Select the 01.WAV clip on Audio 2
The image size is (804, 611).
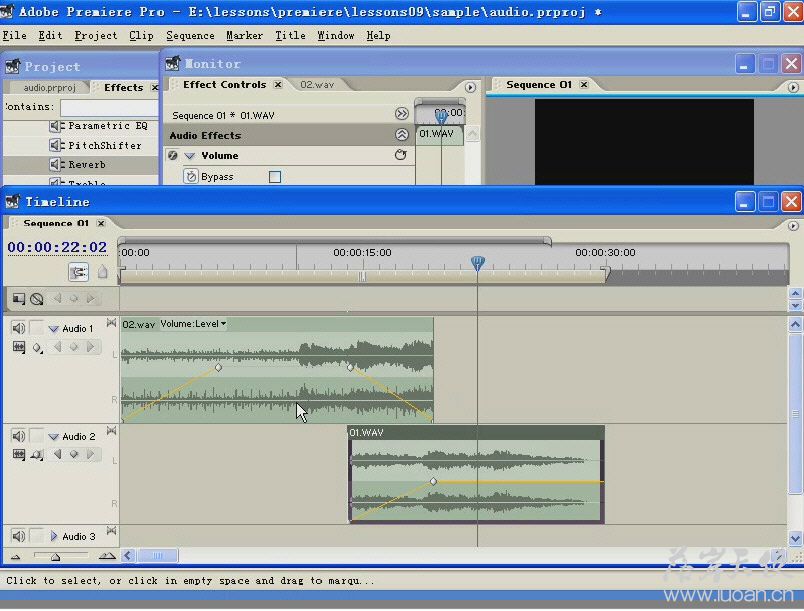(x=476, y=475)
